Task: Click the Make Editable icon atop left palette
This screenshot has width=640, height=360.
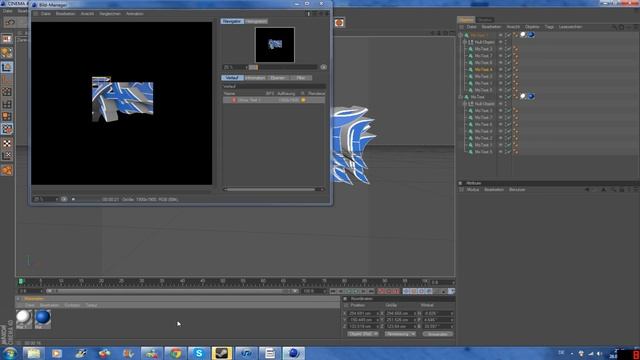Action: pos(7,39)
